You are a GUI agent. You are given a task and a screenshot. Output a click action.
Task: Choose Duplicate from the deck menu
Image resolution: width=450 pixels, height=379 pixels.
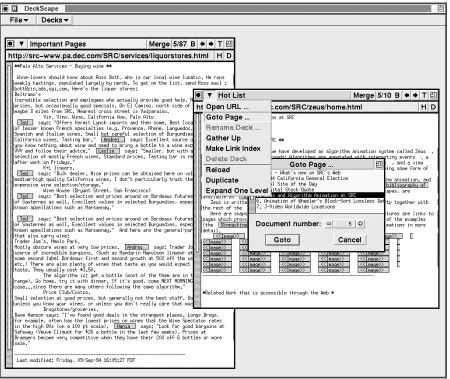click(237, 180)
